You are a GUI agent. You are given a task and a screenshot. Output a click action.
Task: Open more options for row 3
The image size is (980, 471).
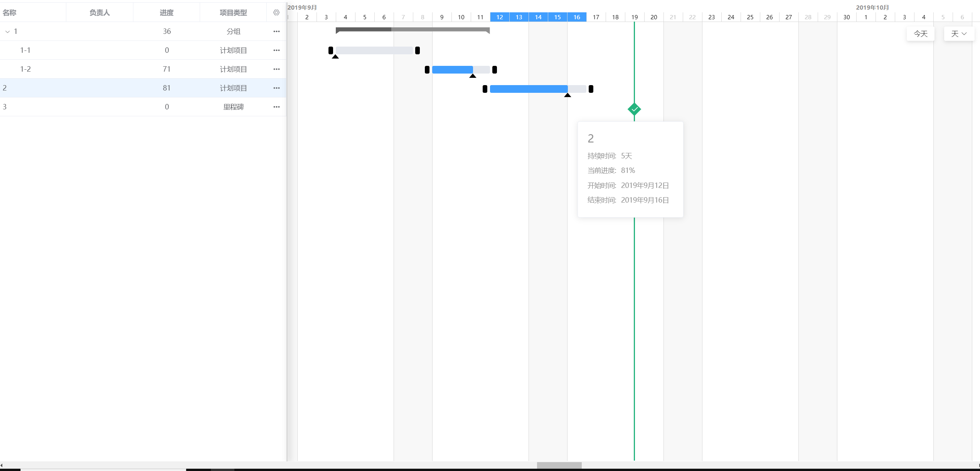pos(276,107)
